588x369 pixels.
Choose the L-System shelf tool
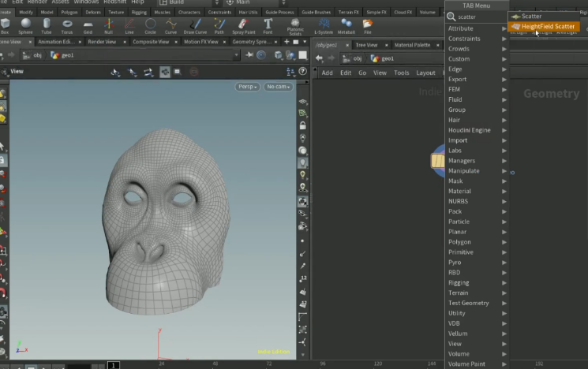[323, 24]
